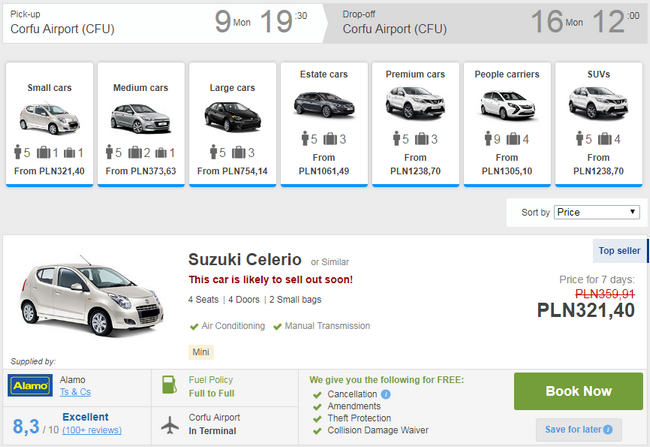Click the black Large cars sedan image
Viewport: 650px width, 447px height.
(233, 117)
